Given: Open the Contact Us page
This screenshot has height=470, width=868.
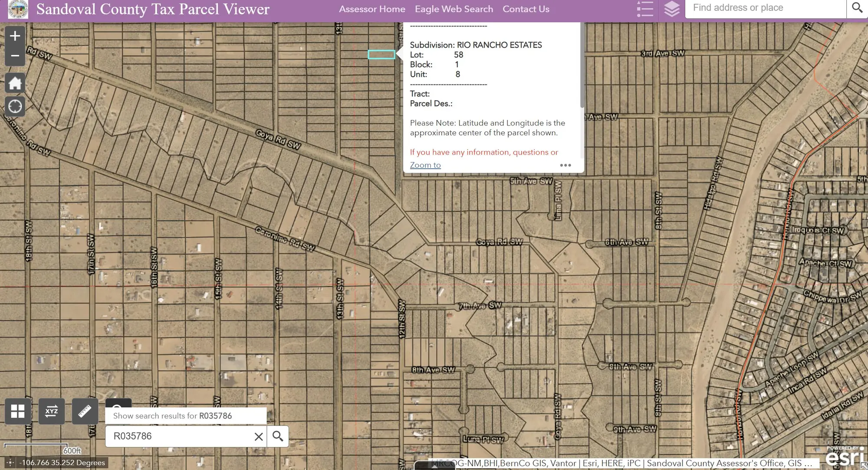Looking at the screenshot, I should tap(526, 9).
